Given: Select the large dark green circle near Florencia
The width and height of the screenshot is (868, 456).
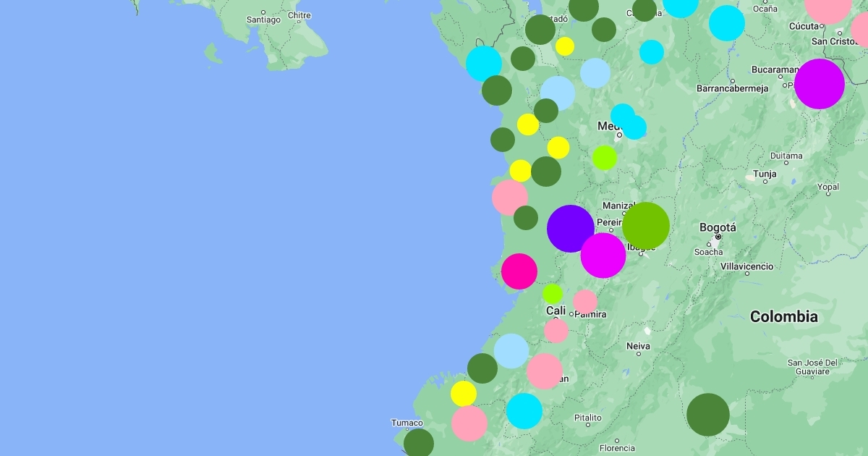Looking at the screenshot, I should tap(707, 414).
